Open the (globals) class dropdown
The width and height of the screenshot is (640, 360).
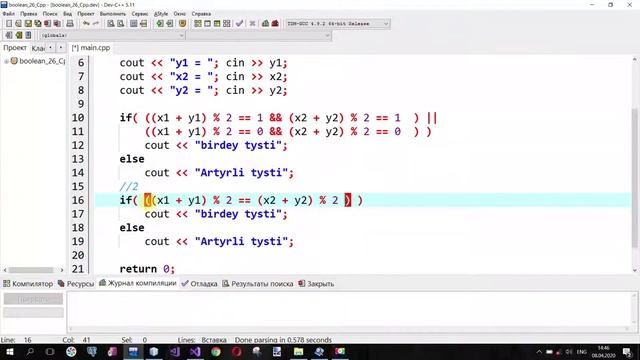(112, 36)
